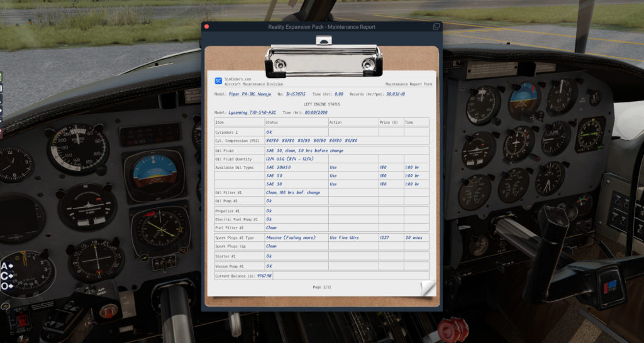Click the clock on left panel
The image size is (644, 343).
[15, 164]
